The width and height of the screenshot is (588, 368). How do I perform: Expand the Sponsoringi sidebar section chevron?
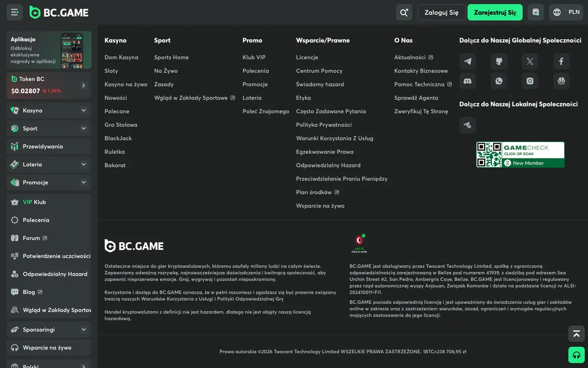[x=83, y=330]
